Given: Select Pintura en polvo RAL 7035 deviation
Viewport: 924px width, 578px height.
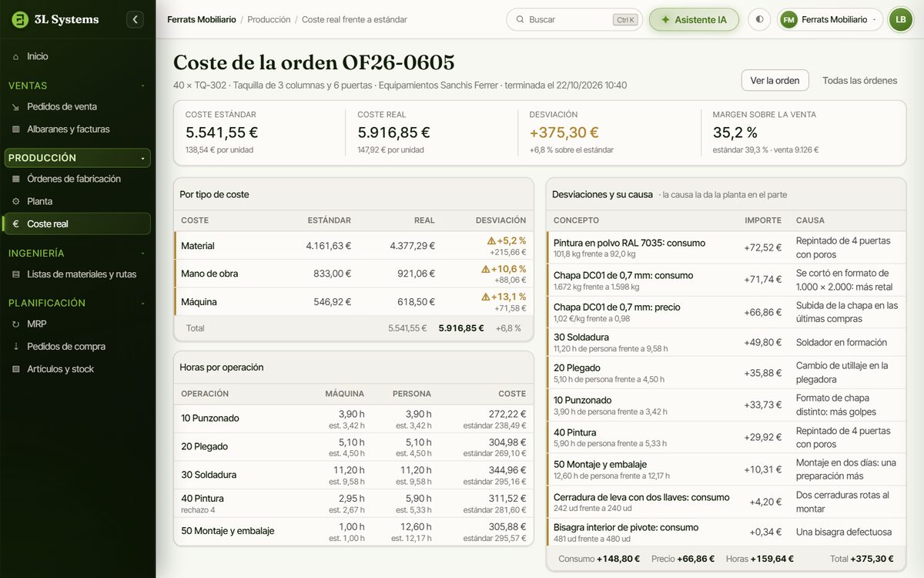Looking at the screenshot, I should pos(726,247).
